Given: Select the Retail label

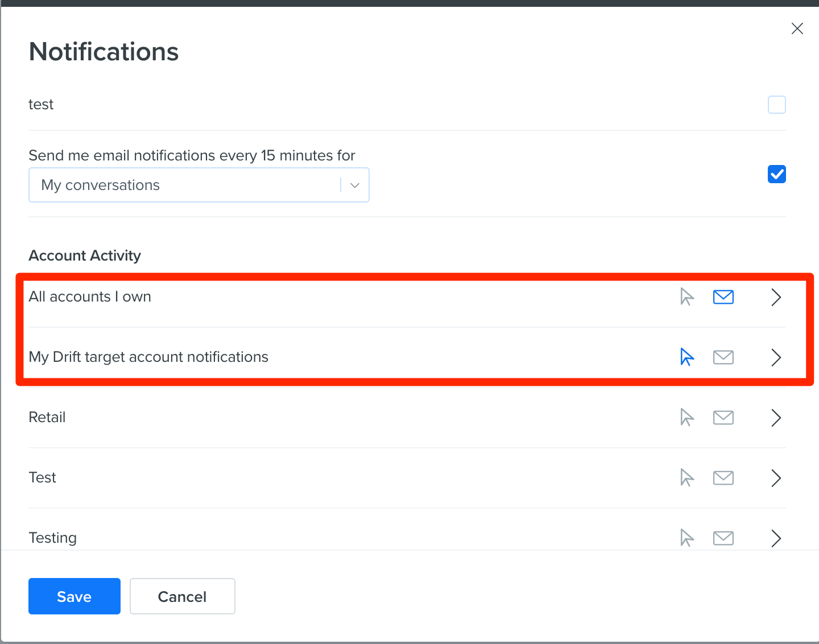Looking at the screenshot, I should coord(47,417).
